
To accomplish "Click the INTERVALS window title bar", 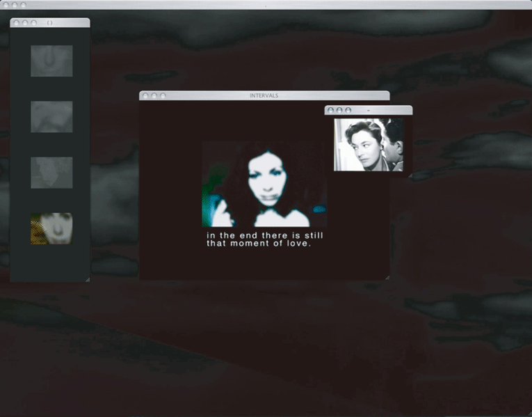I will (264, 95).
